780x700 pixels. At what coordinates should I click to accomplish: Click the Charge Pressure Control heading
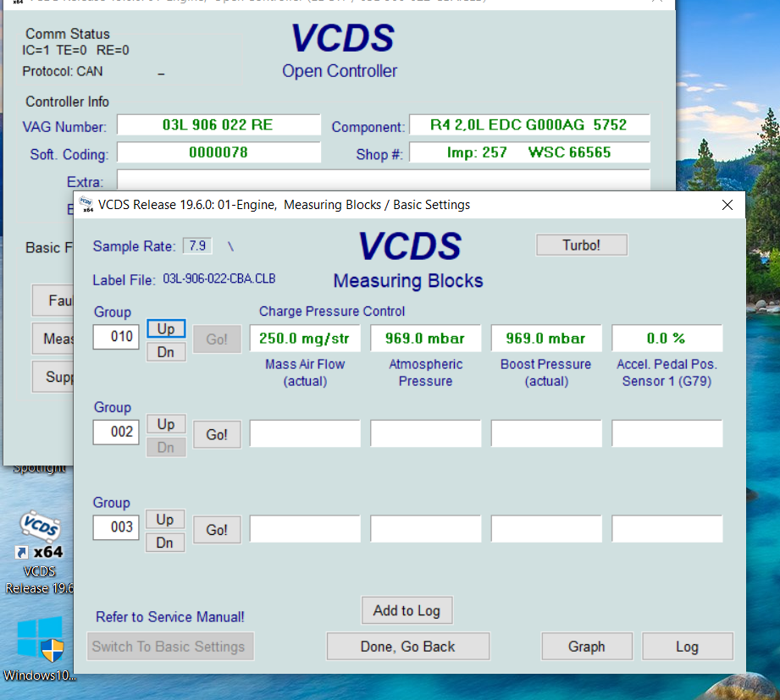[x=332, y=311]
